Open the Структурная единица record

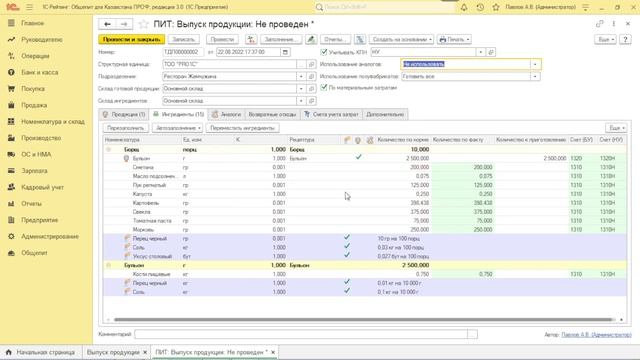(x=311, y=64)
